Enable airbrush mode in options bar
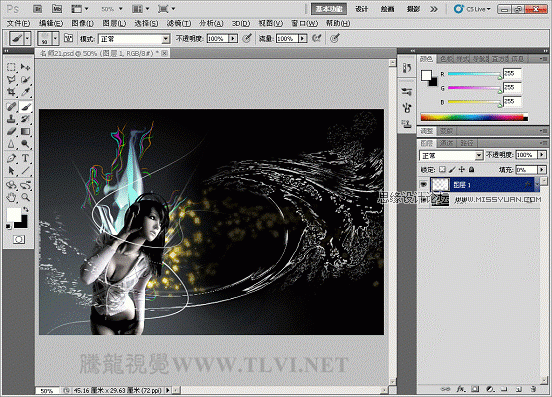The width and height of the screenshot is (552, 397). [x=316, y=38]
